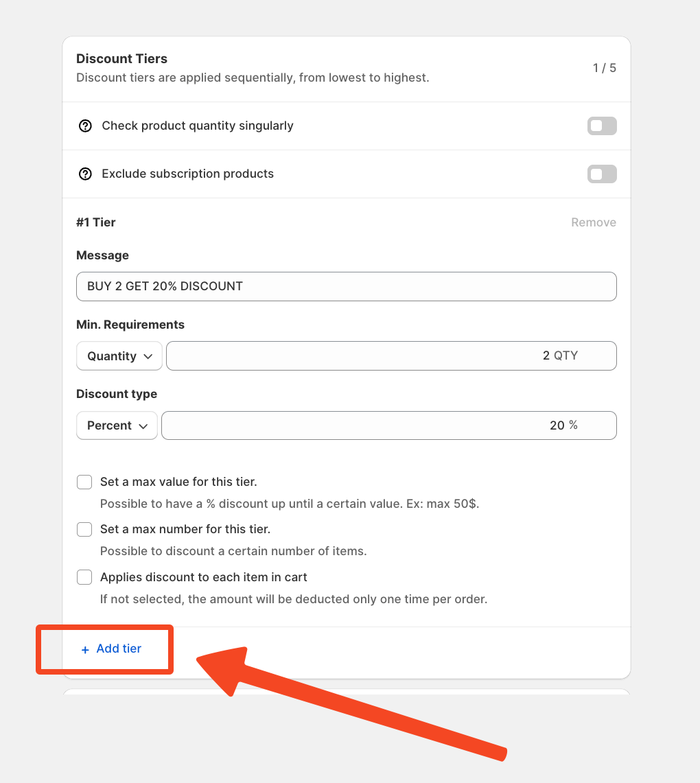Click Remove link for #1 Tier

pos(594,222)
